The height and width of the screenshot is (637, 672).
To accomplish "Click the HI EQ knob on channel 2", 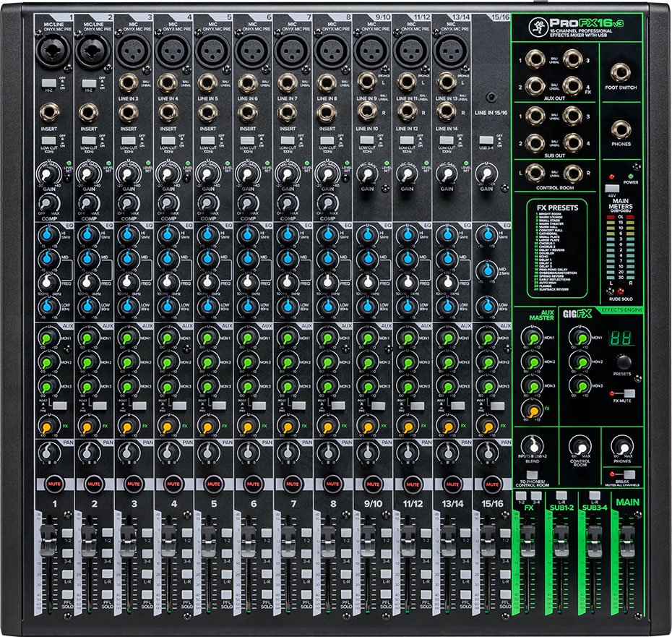I will pos(88,234).
